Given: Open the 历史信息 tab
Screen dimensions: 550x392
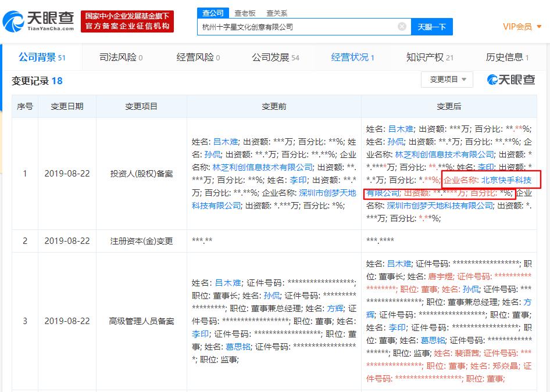Looking at the screenshot, I should point(507,57).
